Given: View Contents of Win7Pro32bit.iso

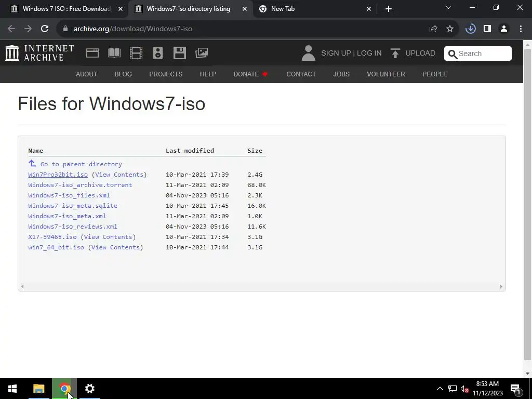Looking at the screenshot, I should (119, 175).
